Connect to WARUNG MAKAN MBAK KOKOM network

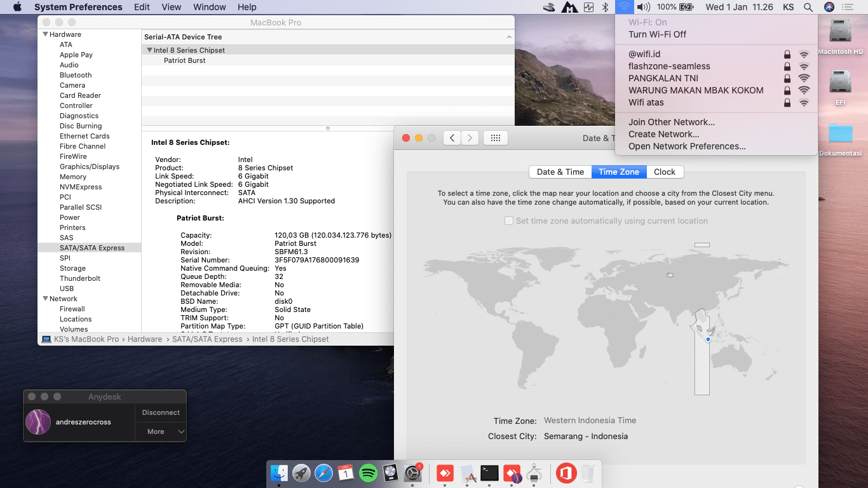[716, 90]
